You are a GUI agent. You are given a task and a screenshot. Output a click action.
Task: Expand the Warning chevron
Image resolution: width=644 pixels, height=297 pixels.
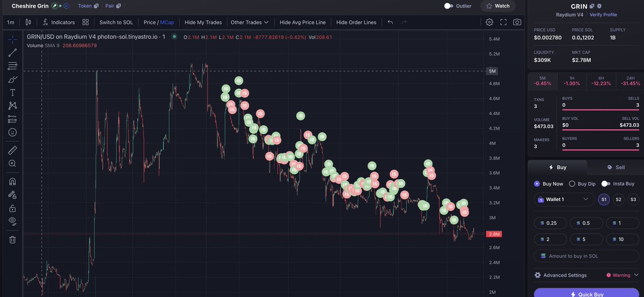[636, 275]
